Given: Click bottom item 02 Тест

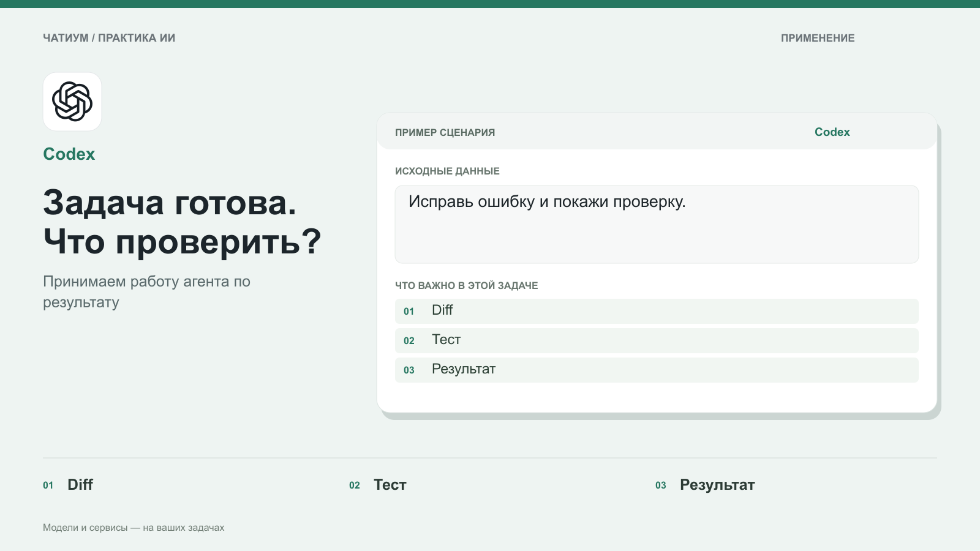Looking at the screenshot, I should (x=378, y=485).
